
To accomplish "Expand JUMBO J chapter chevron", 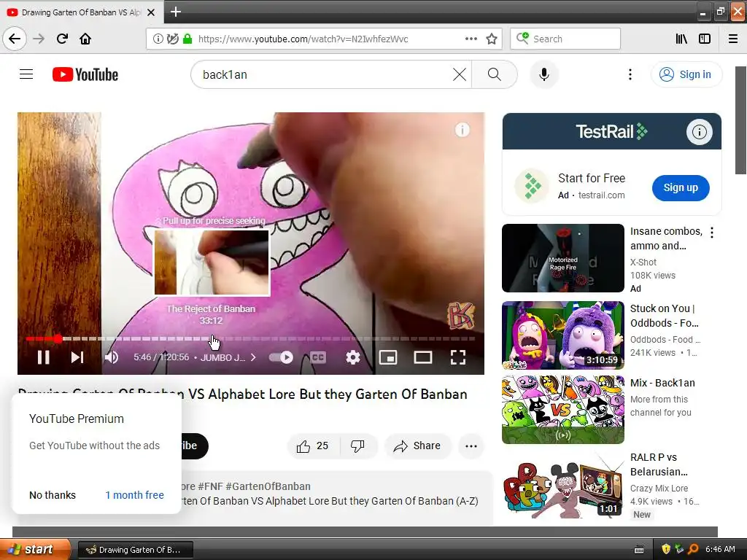I will click(253, 357).
